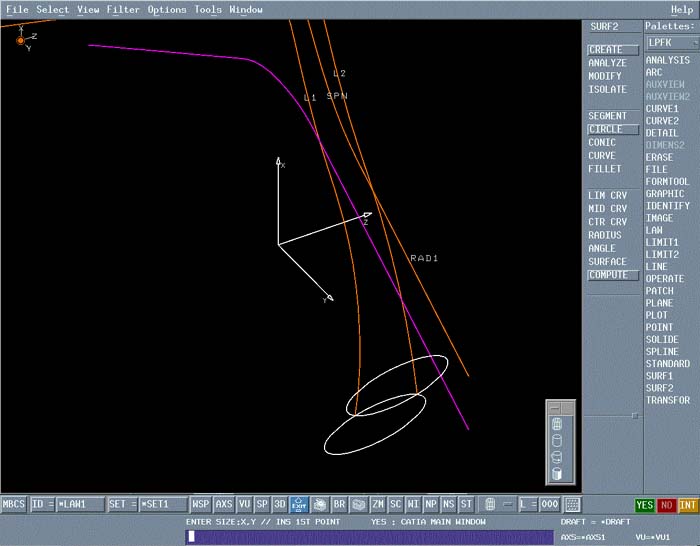Viewport: 700px width, 546px height.
Task: Click the WI window button in toolbar
Action: (413, 505)
